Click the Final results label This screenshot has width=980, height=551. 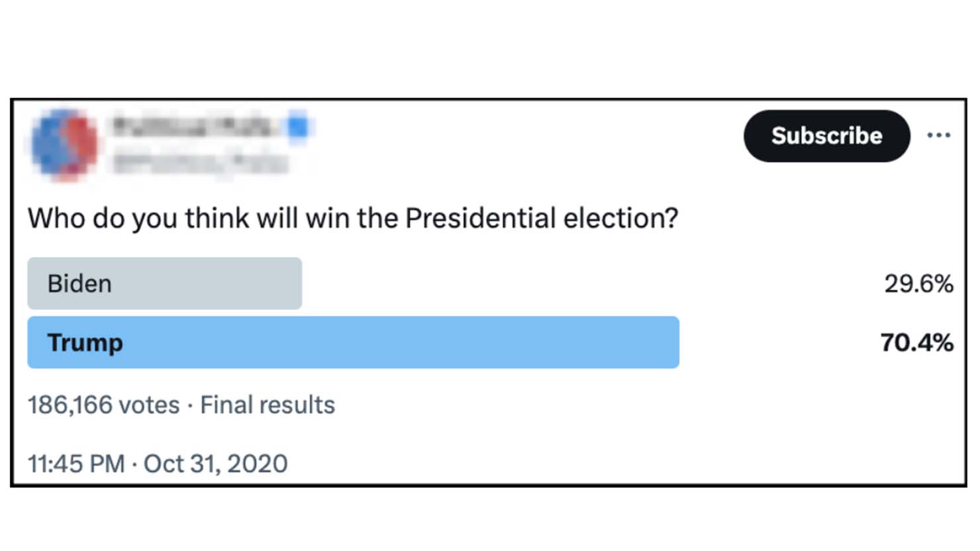point(268,405)
